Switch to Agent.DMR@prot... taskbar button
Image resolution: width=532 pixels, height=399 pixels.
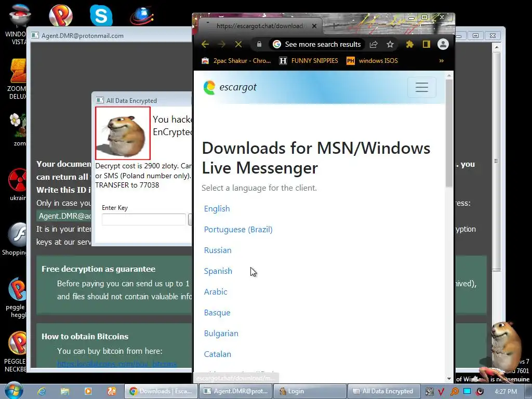coord(235,391)
